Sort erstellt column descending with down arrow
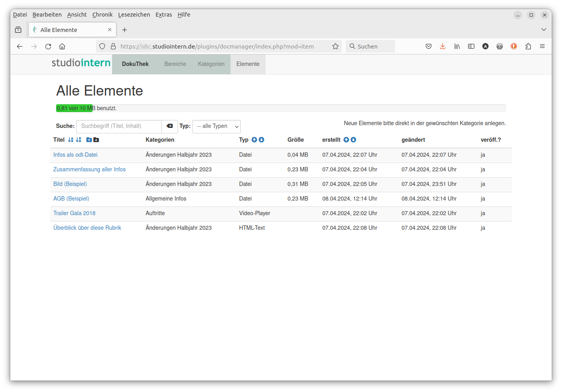Screen dimensions: 562x392 tap(353, 140)
